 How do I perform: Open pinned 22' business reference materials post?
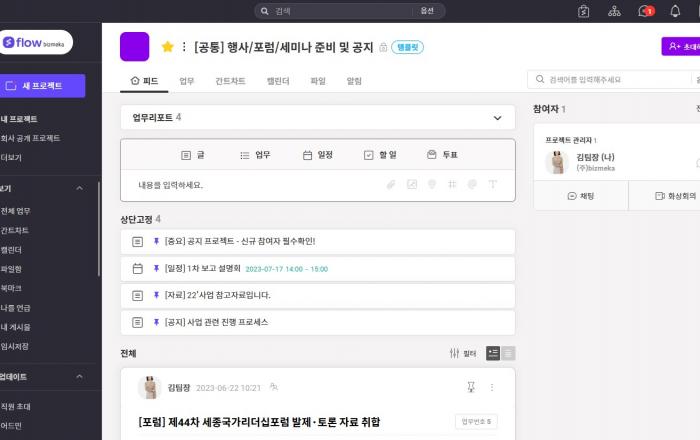click(x=318, y=295)
